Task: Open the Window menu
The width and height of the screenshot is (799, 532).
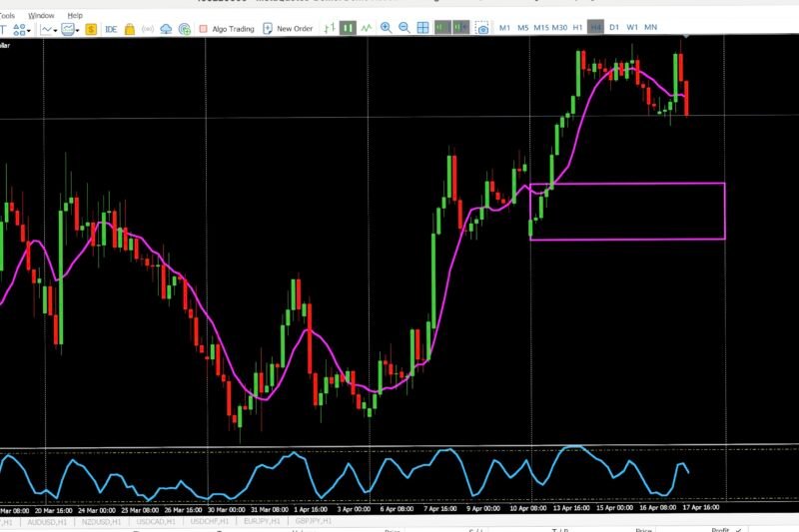Action: click(x=41, y=16)
